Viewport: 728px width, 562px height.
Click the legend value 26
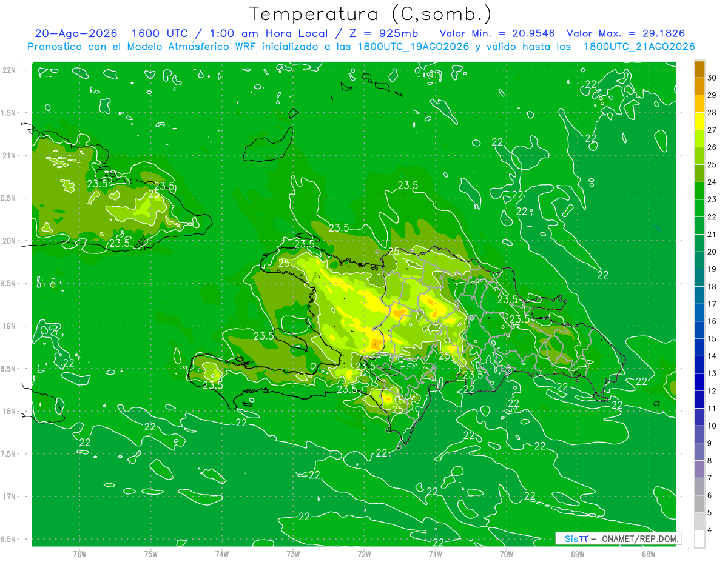(712, 147)
